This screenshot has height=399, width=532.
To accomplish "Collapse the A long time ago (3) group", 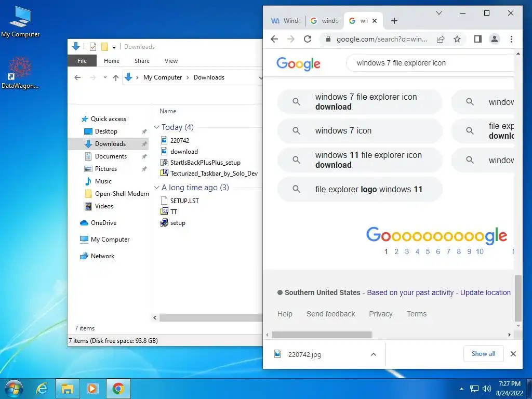I will [x=156, y=187].
